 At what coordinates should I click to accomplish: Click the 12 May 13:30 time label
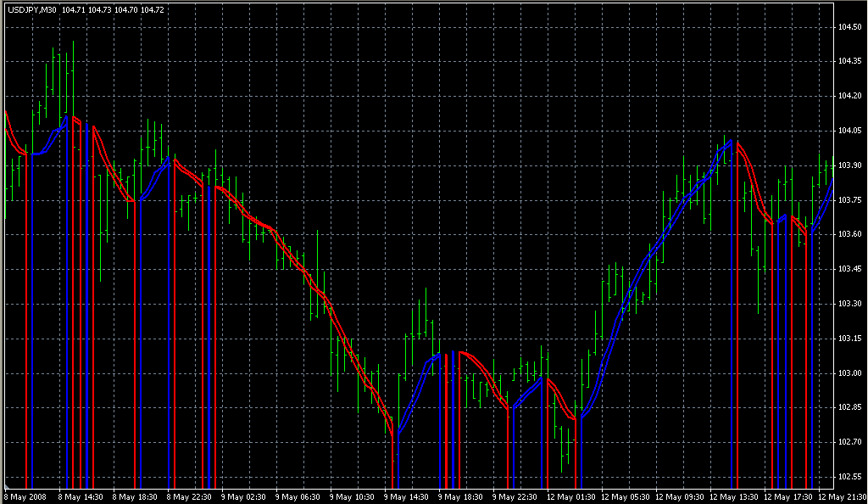(734, 496)
